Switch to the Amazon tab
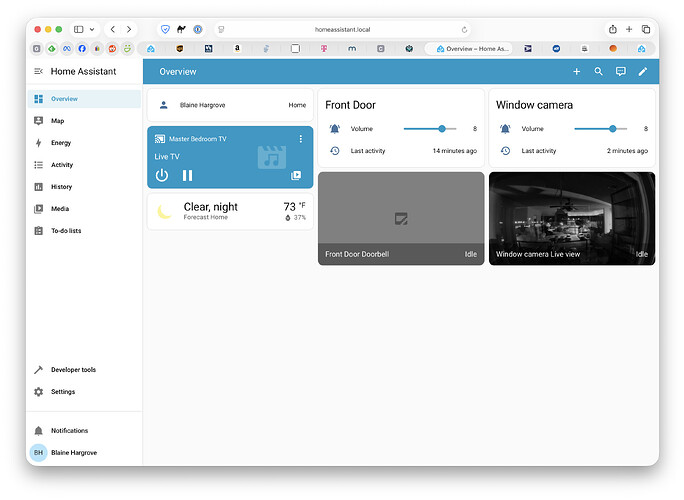Screen dimensions: 684x500 (x=237, y=48)
